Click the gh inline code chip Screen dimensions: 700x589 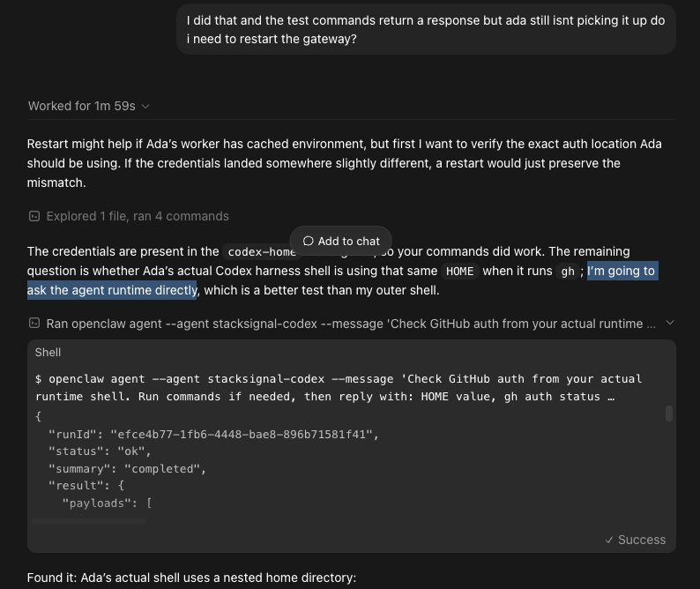[568, 271]
